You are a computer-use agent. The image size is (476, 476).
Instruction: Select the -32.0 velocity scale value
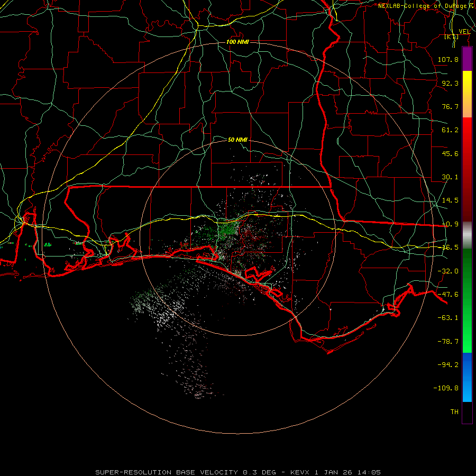[x=448, y=271]
